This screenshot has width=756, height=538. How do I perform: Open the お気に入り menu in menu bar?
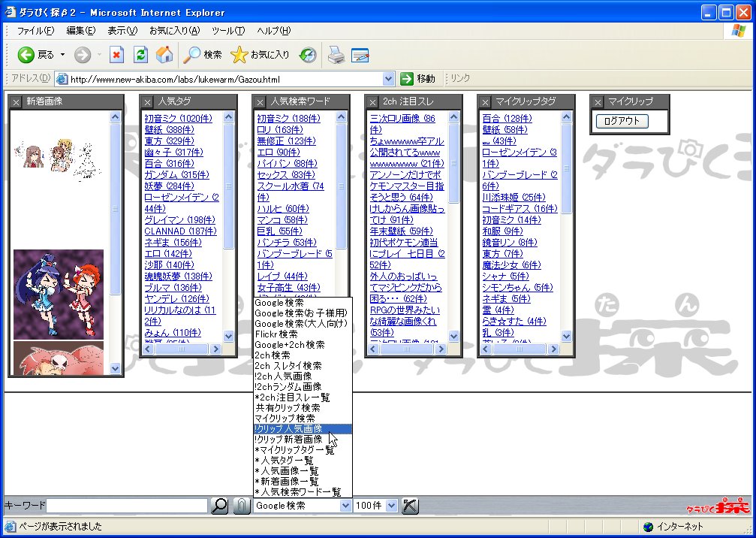174,31
